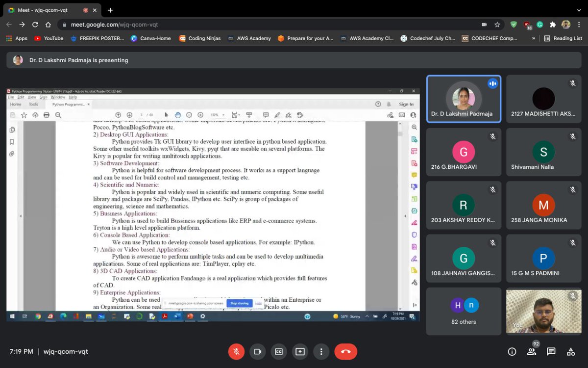Click the page number field in Acrobat toolbar
This screenshot has height=368, width=588.
(x=141, y=115)
